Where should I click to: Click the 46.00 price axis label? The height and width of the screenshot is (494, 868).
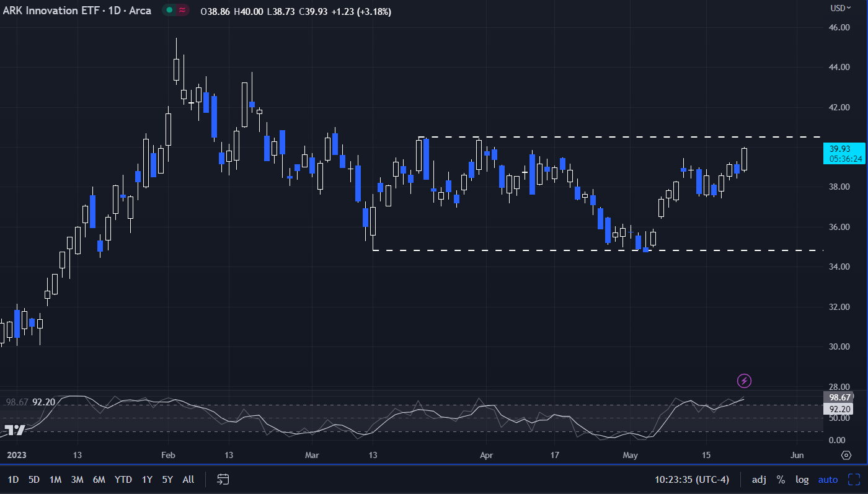[x=839, y=27]
